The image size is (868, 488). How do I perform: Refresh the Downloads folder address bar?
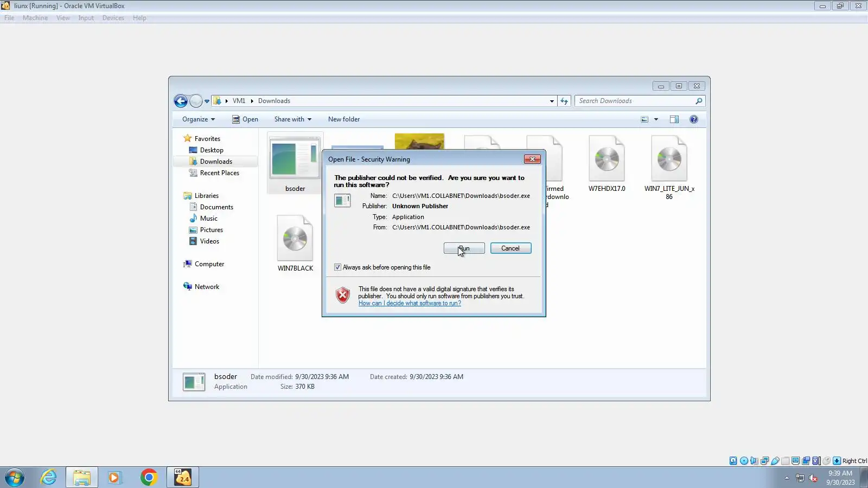click(x=564, y=101)
